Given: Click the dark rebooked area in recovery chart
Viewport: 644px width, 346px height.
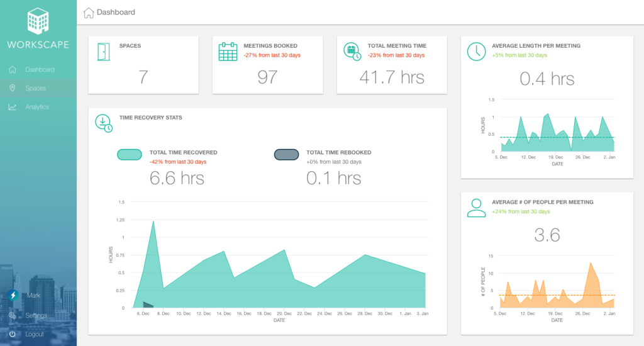Looking at the screenshot, I should [147, 305].
